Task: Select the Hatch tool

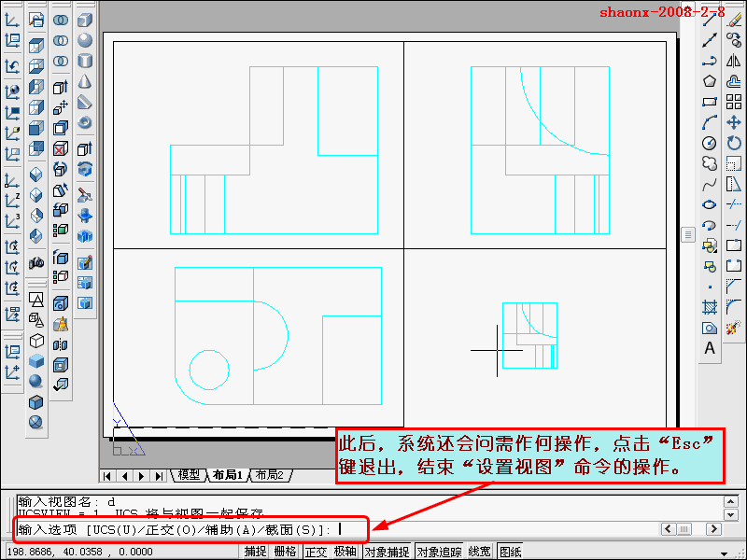Action: pyautogui.click(x=710, y=307)
